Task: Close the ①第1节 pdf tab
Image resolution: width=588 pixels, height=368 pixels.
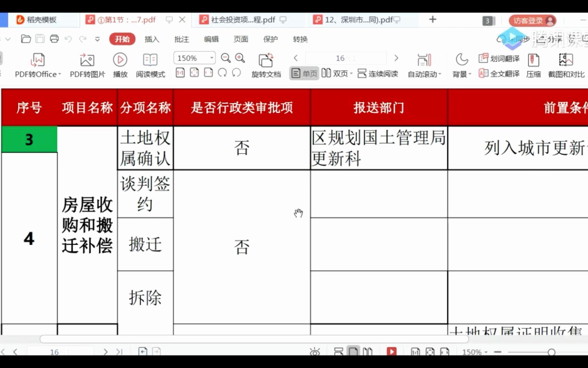Action: tap(182, 20)
